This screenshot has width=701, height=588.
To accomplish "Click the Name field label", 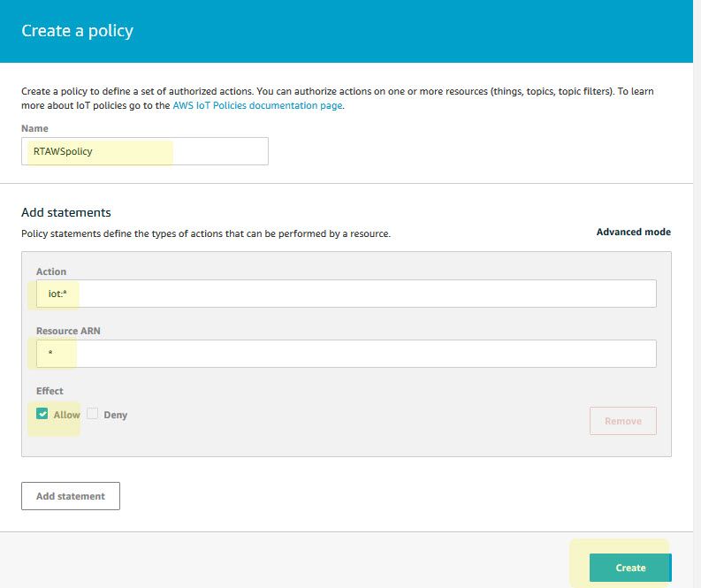I will pos(34,128).
